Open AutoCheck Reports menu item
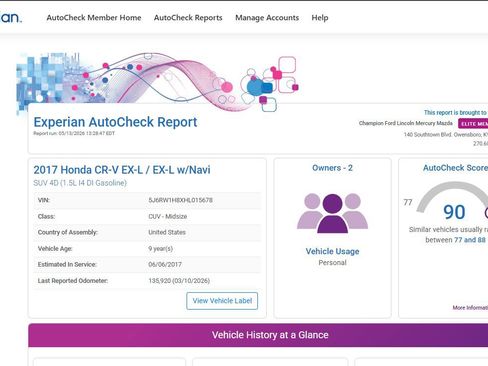 tap(188, 18)
